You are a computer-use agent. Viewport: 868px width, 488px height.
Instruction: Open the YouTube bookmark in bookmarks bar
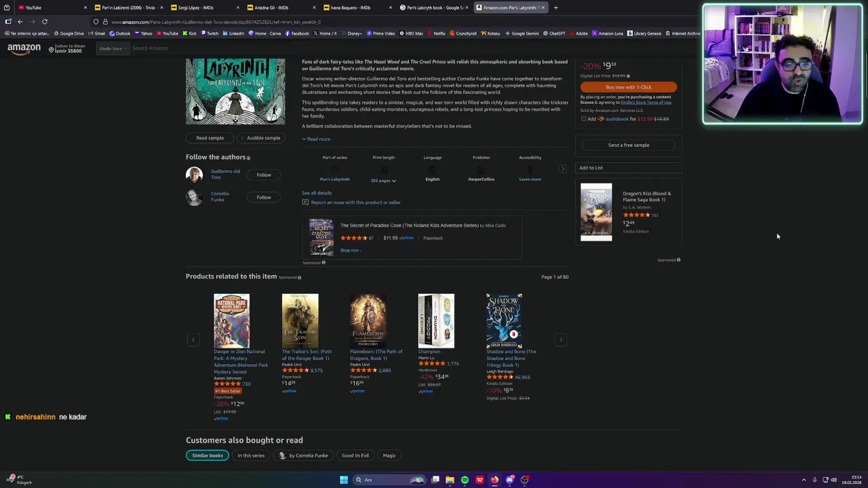[x=167, y=33]
